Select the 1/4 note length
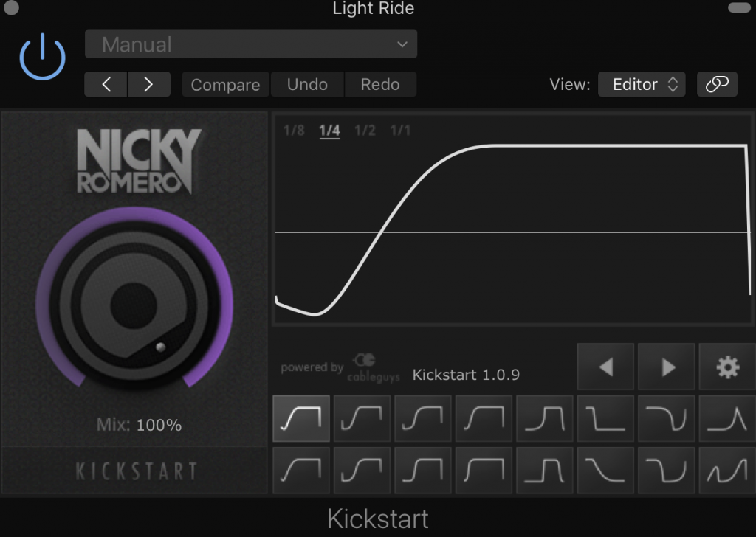 (x=329, y=131)
